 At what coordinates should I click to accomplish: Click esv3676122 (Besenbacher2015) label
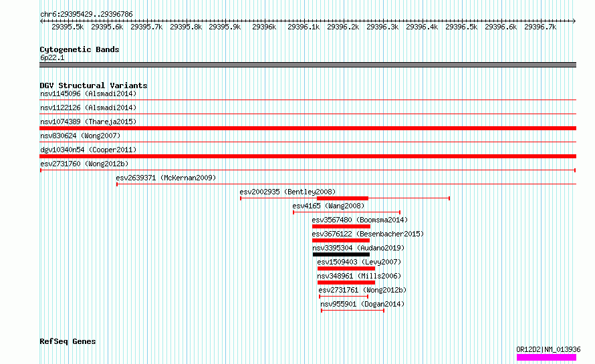[x=368, y=234]
